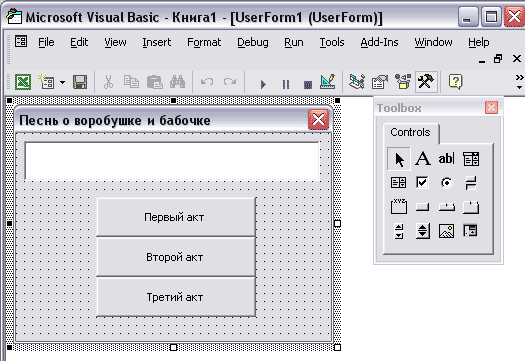Select the MultiPage control in Toolbox

point(471,207)
